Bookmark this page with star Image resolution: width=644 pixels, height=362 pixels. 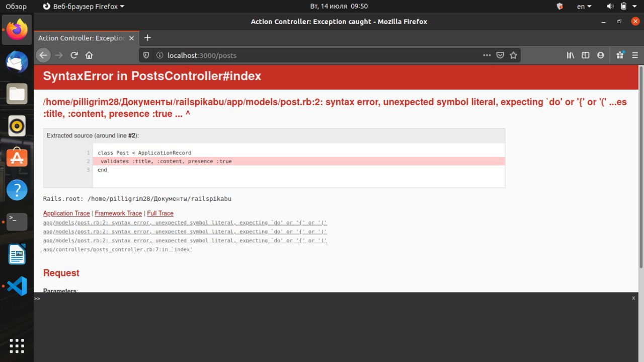pyautogui.click(x=513, y=55)
